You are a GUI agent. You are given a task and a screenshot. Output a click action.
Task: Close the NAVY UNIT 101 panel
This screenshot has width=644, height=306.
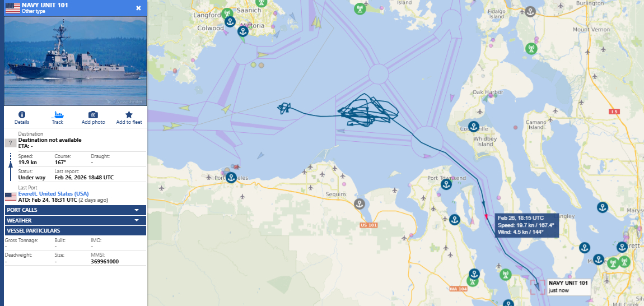pyautogui.click(x=138, y=8)
